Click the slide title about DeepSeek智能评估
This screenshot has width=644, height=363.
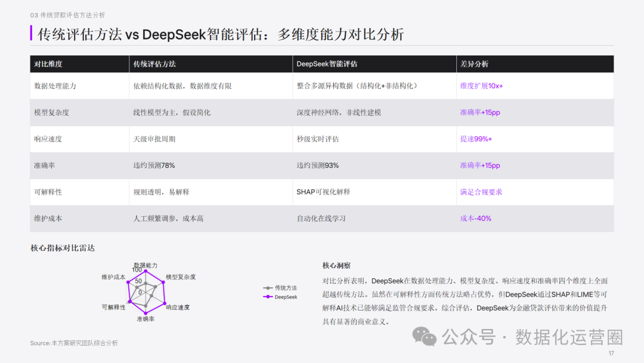pyautogui.click(x=221, y=34)
